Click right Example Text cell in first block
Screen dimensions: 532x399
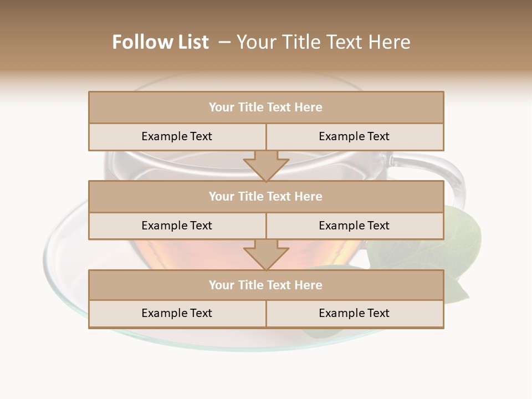point(354,137)
